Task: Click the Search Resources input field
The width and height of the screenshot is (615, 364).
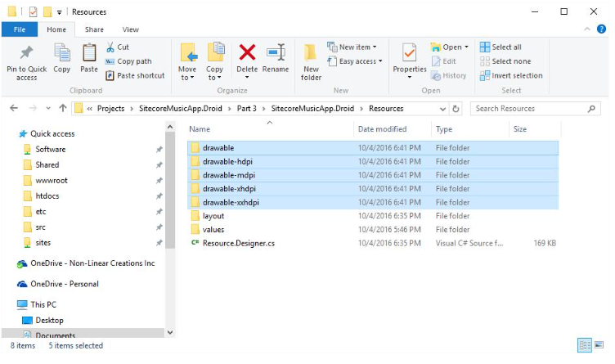Action: (x=536, y=108)
